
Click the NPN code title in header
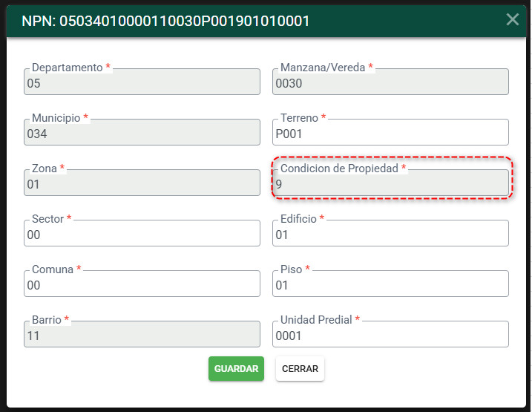(165, 21)
